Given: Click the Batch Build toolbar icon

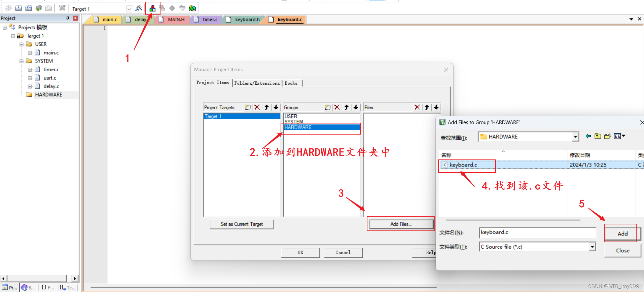Looking at the screenshot, I should coord(39,8).
